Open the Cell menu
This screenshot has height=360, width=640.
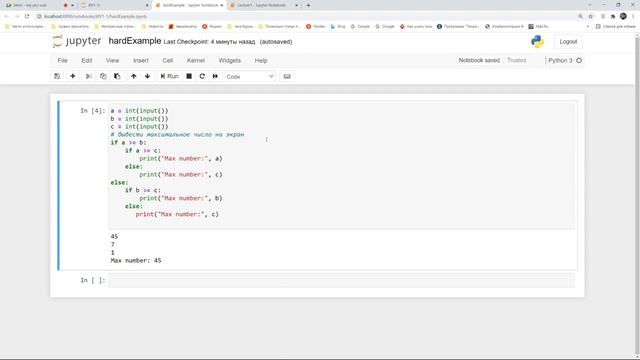click(168, 60)
